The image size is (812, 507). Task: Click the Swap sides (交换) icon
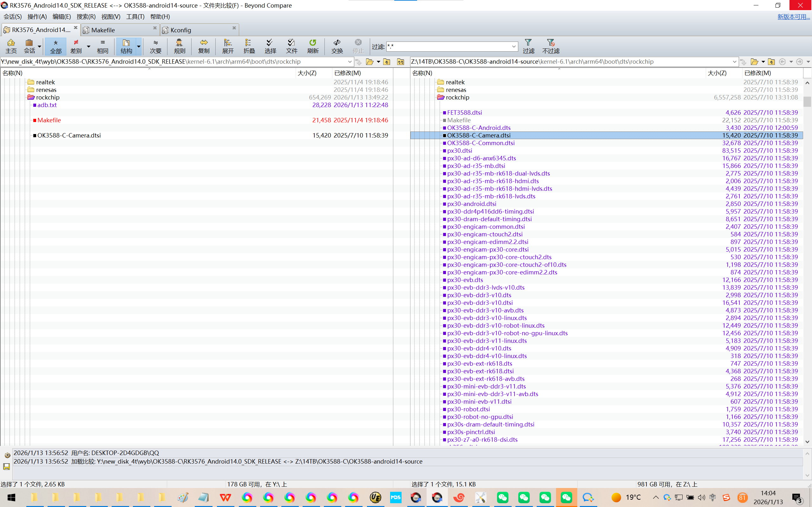pyautogui.click(x=337, y=46)
